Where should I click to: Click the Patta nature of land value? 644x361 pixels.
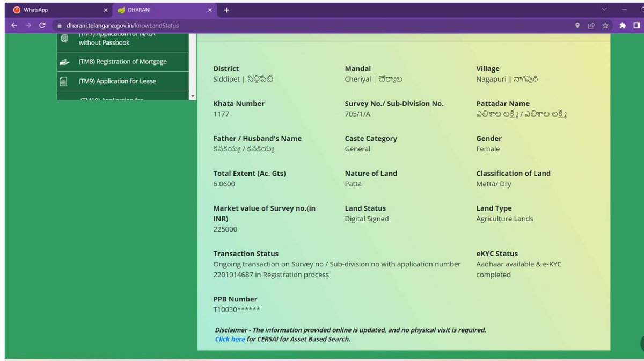point(353,184)
